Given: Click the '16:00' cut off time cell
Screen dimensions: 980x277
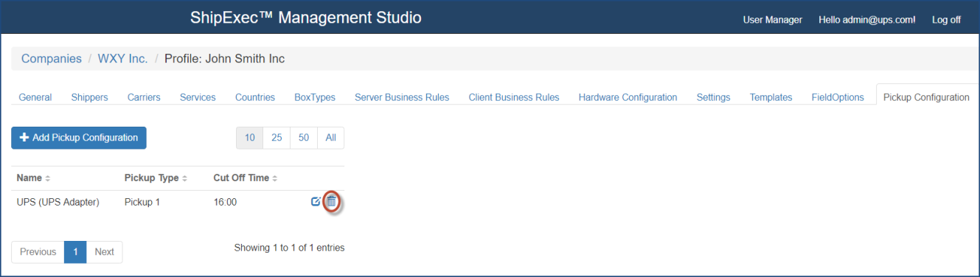Looking at the screenshot, I should [225, 202].
